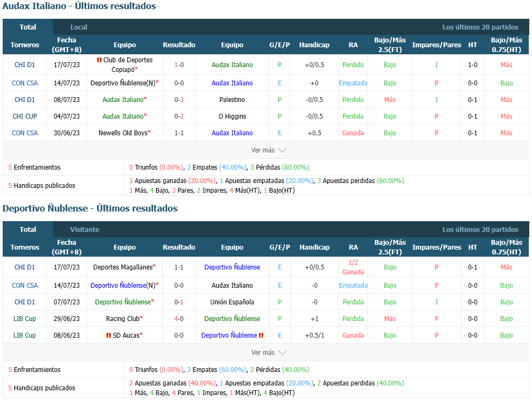
Task: Click the +0.5 handicap in Newells row
Action: pos(314,133)
